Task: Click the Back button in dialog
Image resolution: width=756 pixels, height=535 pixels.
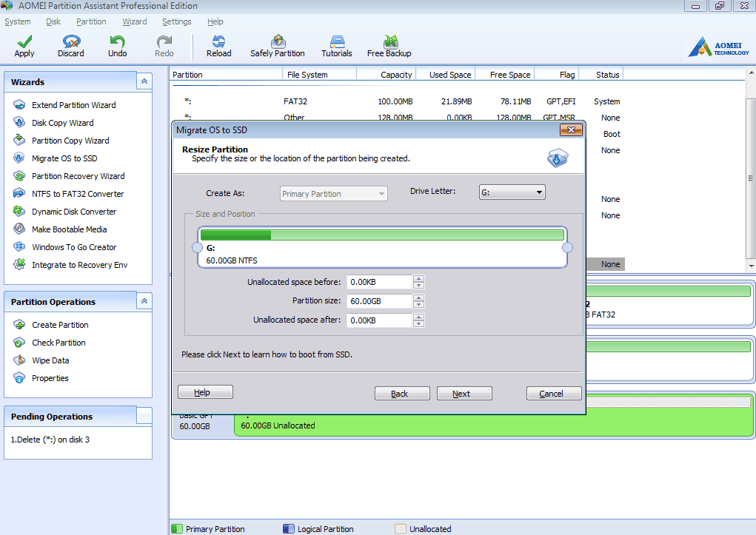Action: click(402, 394)
